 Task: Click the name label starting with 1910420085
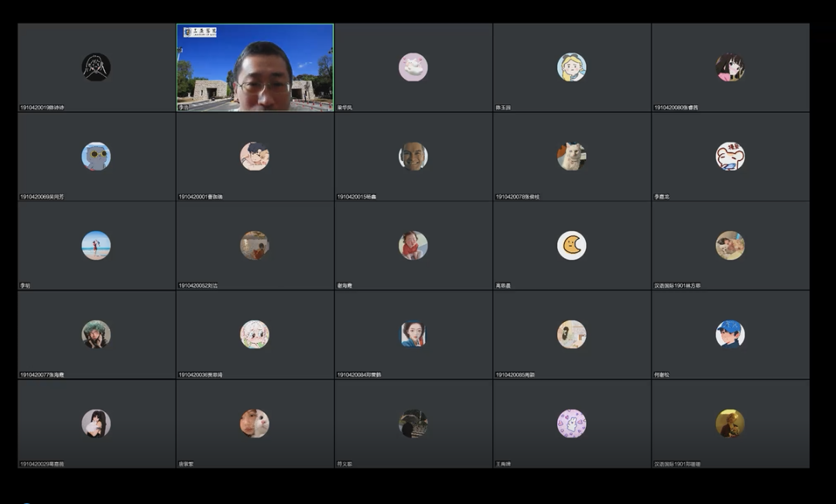515,375
